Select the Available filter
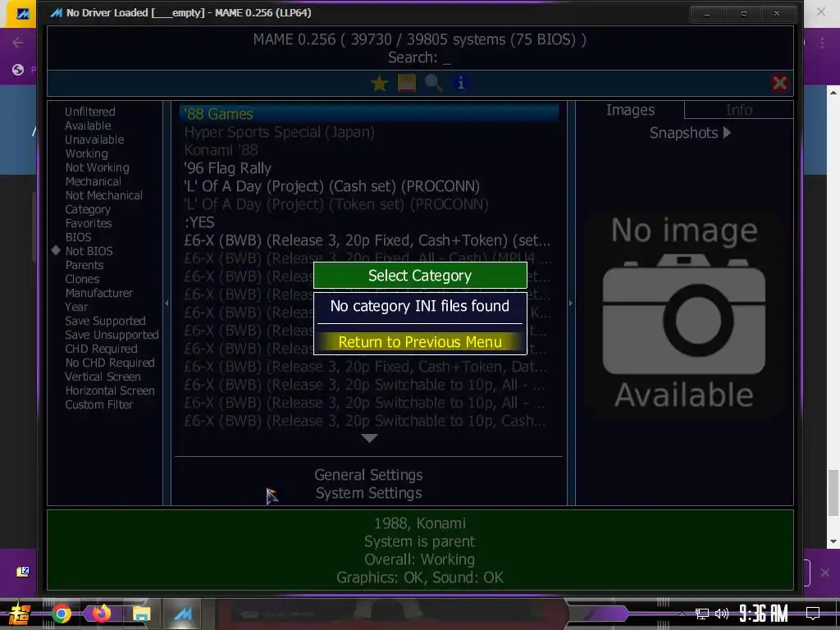This screenshot has height=630, width=840. click(88, 126)
